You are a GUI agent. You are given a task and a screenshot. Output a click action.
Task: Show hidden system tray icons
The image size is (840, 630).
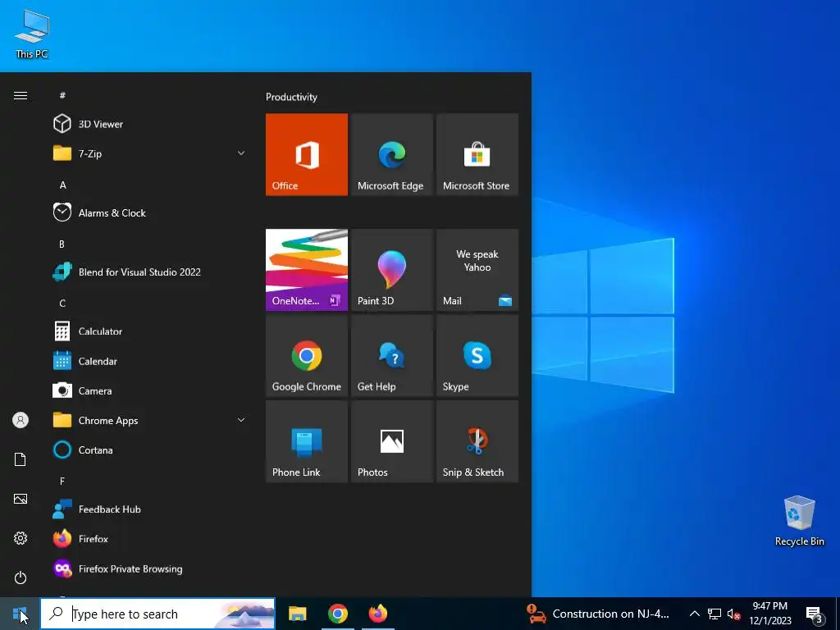pos(694,614)
